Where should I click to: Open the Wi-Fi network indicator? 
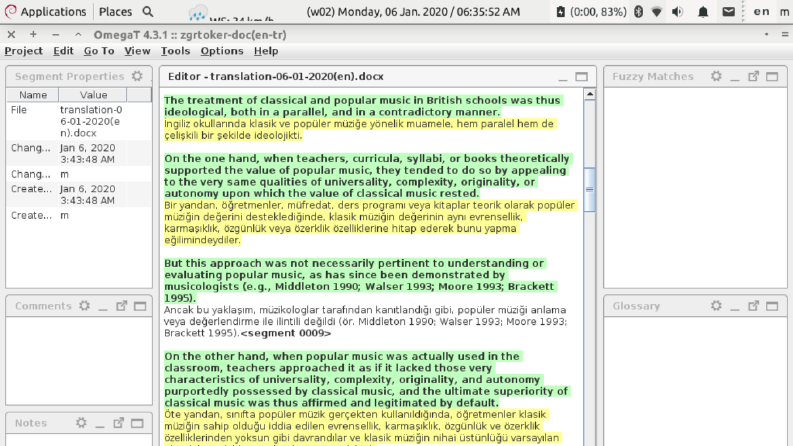pos(656,12)
